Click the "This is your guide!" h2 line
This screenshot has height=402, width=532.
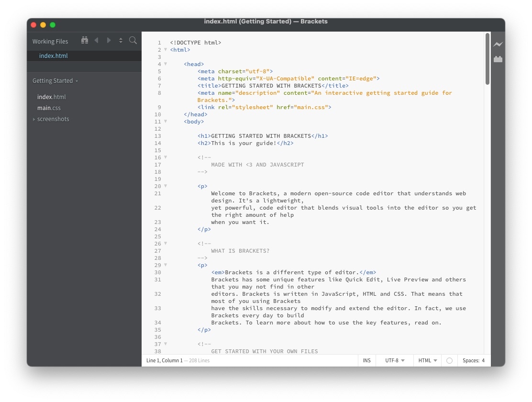click(245, 143)
